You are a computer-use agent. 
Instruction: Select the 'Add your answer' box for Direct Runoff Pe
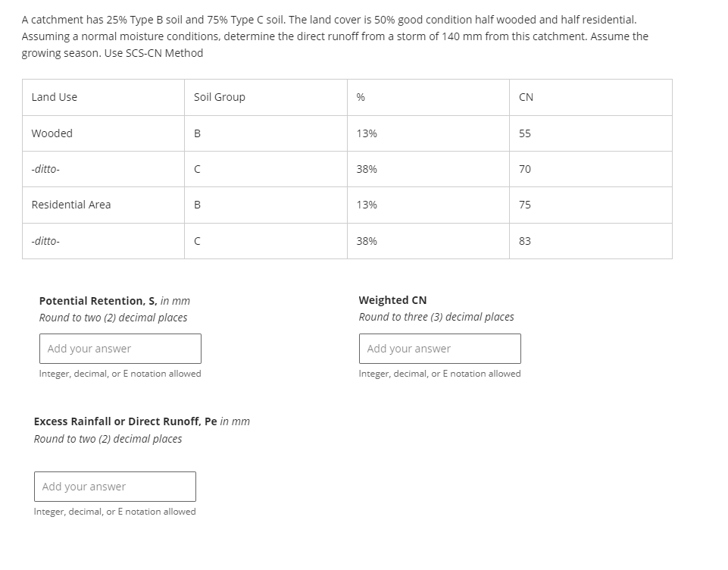coord(114,486)
